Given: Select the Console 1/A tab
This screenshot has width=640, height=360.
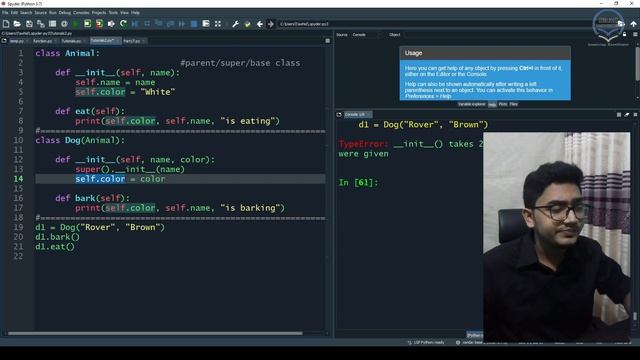Looking at the screenshot, I should 357,115.
